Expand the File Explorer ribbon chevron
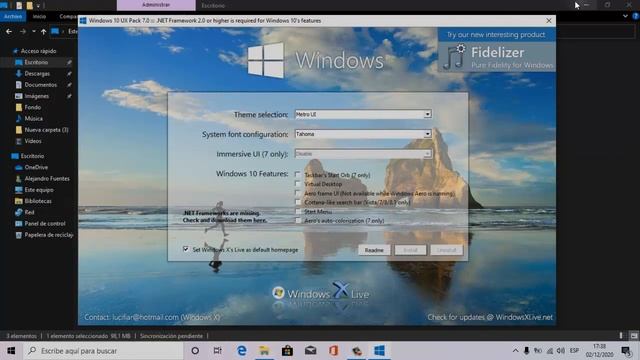This screenshot has width=640, height=360. (625, 16)
